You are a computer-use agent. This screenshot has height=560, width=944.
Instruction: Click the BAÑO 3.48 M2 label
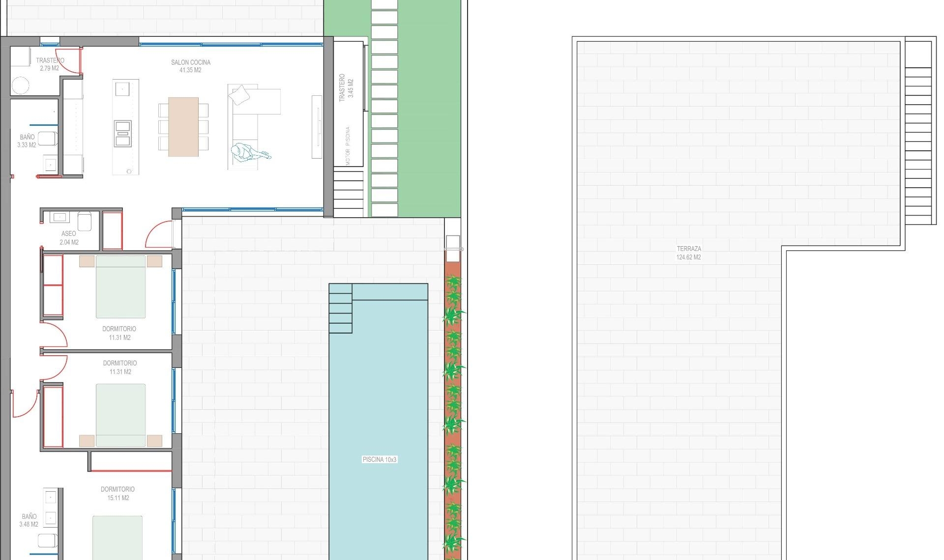pos(29,520)
